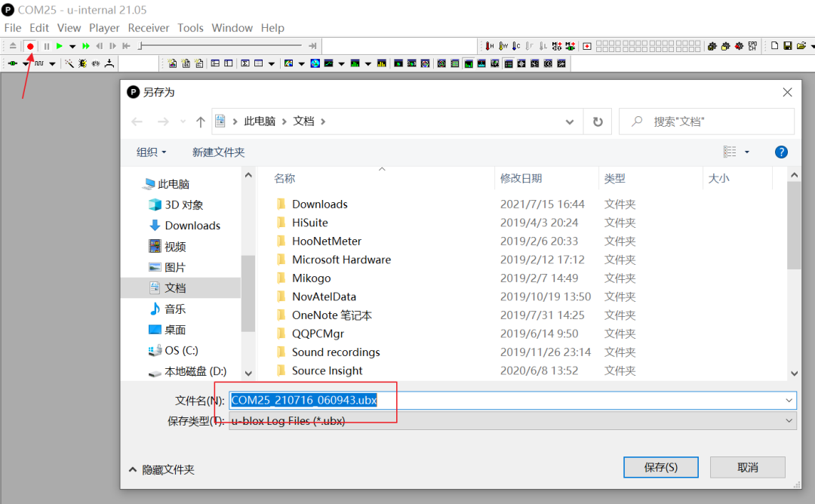Image resolution: width=815 pixels, height=504 pixels.
Task: Click the 保存(S) button
Action: [x=660, y=467]
